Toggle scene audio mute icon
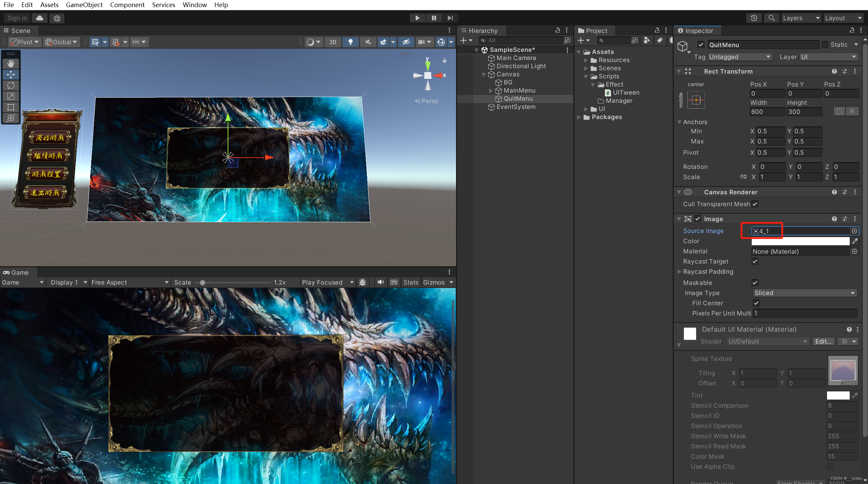The width and height of the screenshot is (868, 484). [368, 42]
